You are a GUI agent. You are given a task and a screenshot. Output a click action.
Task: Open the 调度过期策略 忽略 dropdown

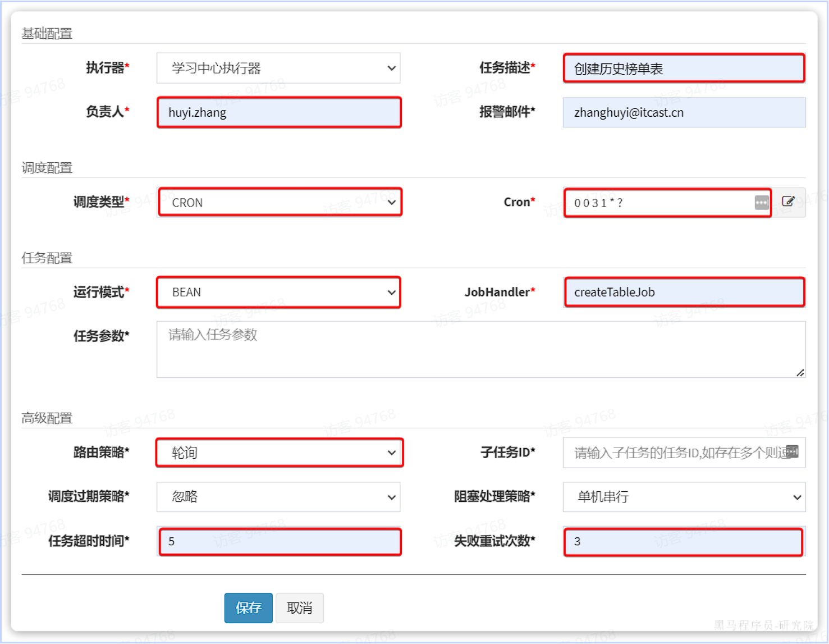[x=278, y=497]
